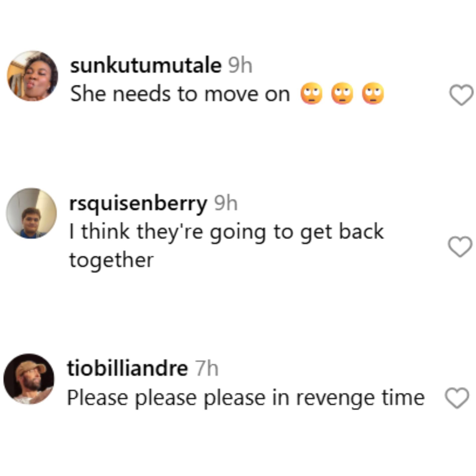Click the word 'together' in rsquisenberry's comment
The image size is (476, 476).
(111, 261)
